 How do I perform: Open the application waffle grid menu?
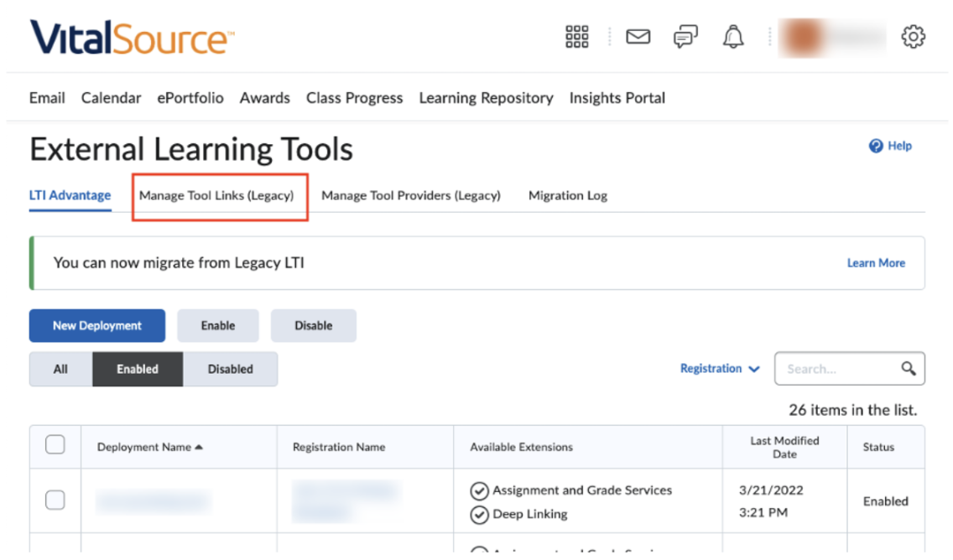pos(576,36)
